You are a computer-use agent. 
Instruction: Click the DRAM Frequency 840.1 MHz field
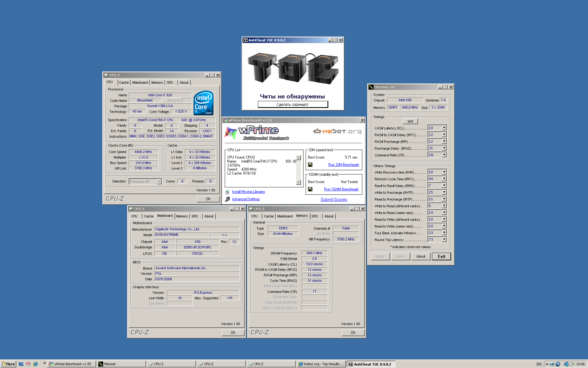tap(315, 253)
